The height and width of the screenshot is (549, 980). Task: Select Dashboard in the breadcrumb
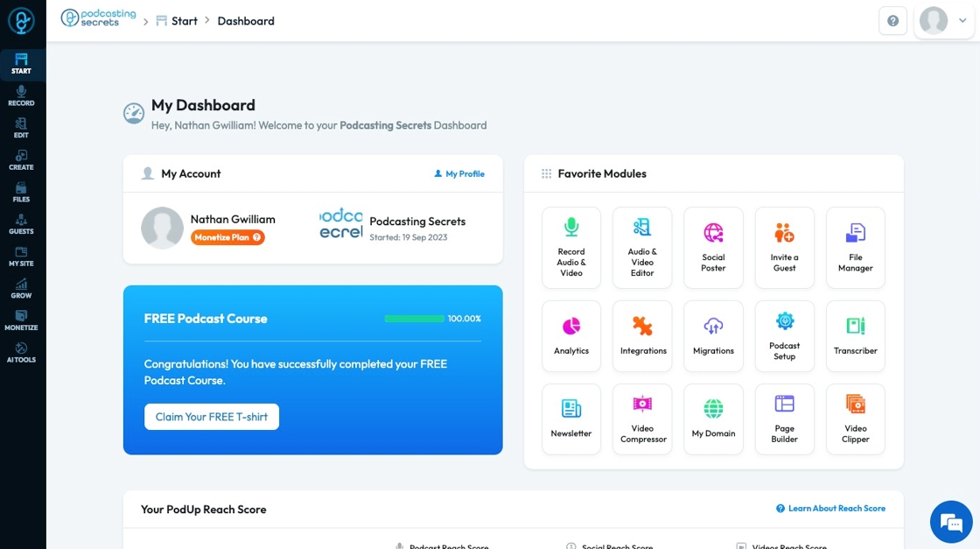pyautogui.click(x=246, y=21)
